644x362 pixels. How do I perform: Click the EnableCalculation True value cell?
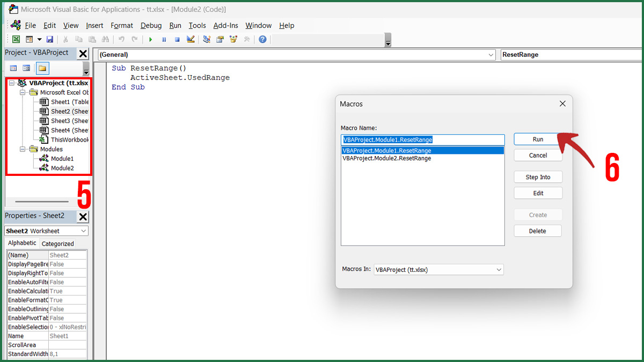[68, 291]
